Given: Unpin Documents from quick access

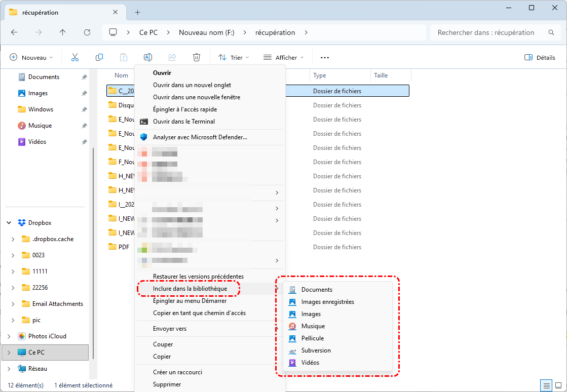Looking at the screenshot, I should (84, 77).
